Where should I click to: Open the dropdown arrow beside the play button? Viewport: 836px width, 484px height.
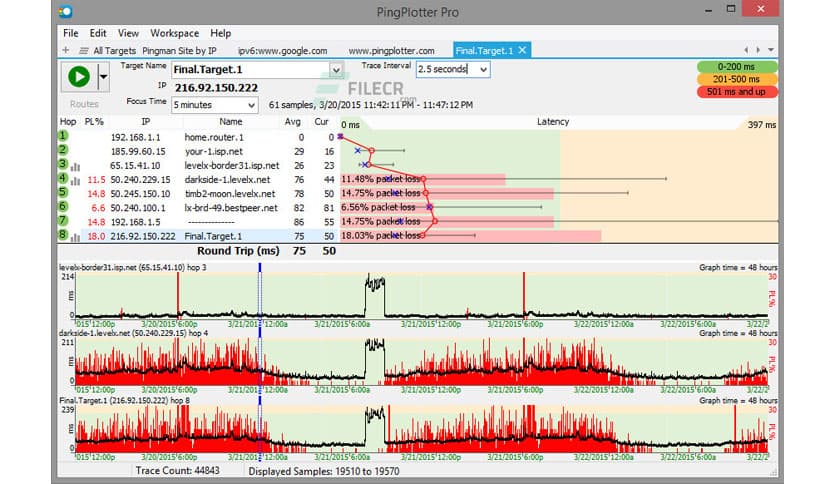103,77
